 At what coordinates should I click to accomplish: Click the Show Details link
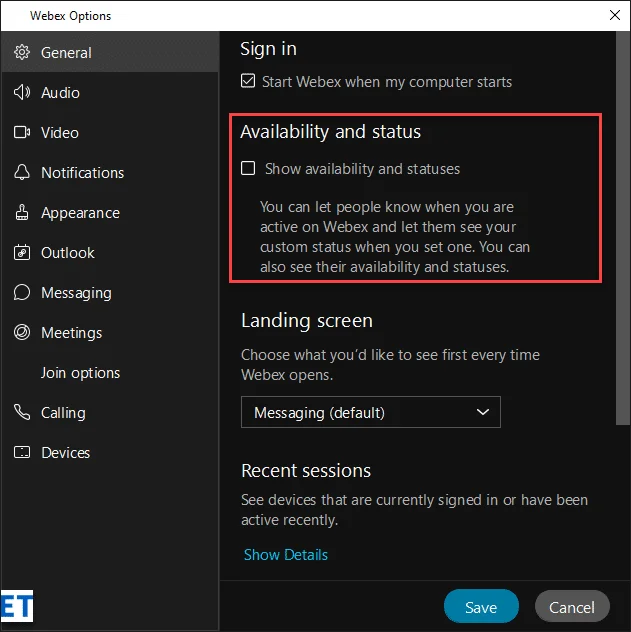286,555
